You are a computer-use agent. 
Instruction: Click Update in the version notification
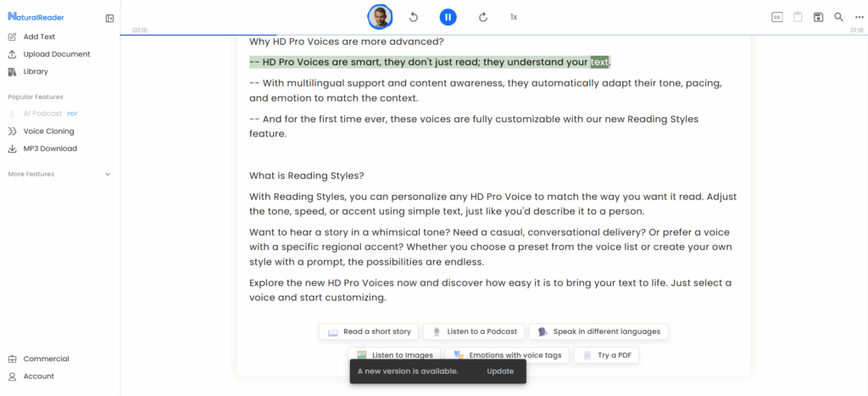point(500,371)
